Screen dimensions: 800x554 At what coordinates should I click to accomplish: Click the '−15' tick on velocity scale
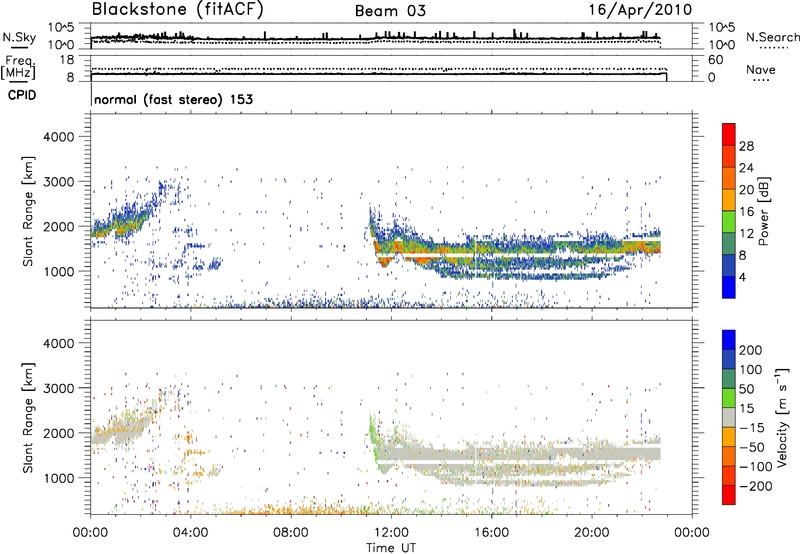tap(752, 427)
